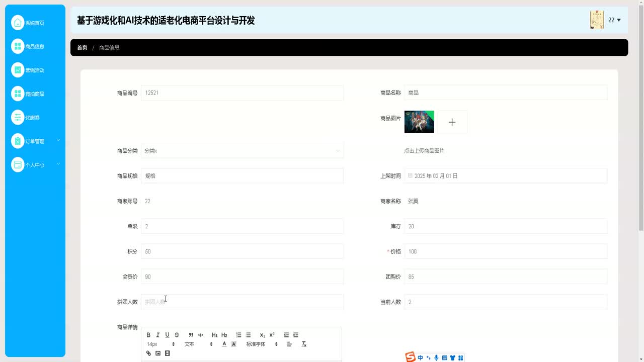Apply Heading 1 in the editor
The image size is (644, 362).
215,335
